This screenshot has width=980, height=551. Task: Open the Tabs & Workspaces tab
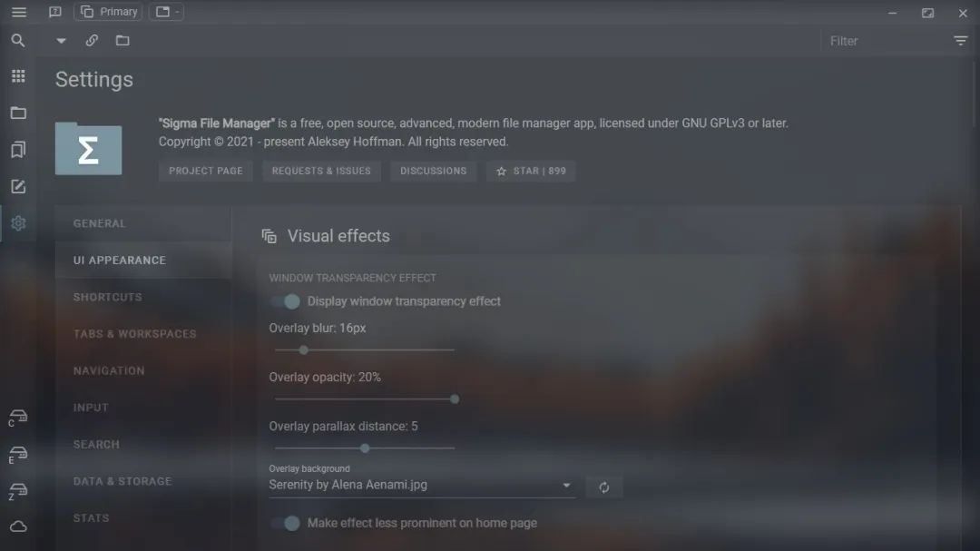click(143, 334)
